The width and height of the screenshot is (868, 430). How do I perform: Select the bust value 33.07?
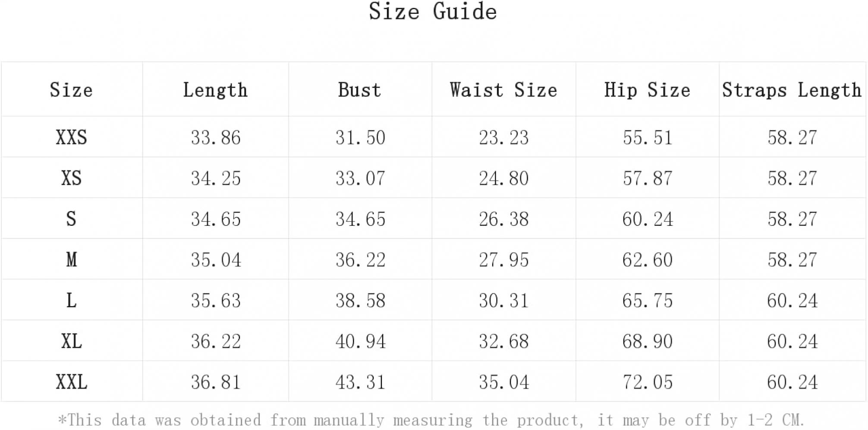[x=360, y=178]
